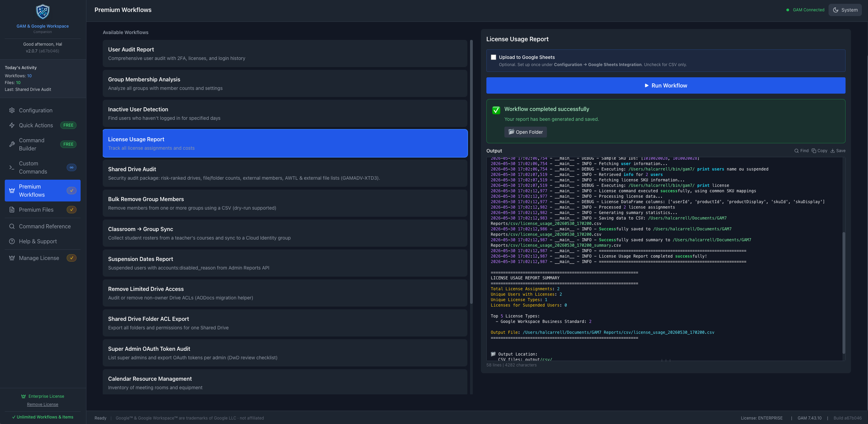This screenshot has width=868, height=424.
Task: Select Classroom to Group Sync workflow
Action: (x=285, y=233)
